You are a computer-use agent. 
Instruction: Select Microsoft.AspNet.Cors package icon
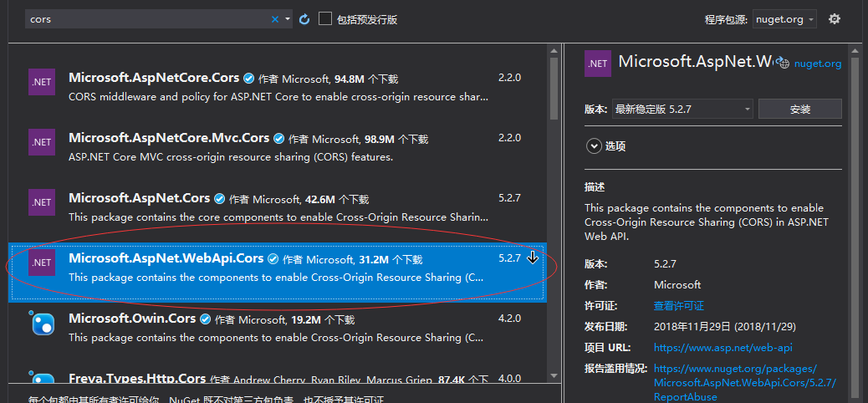click(x=42, y=202)
